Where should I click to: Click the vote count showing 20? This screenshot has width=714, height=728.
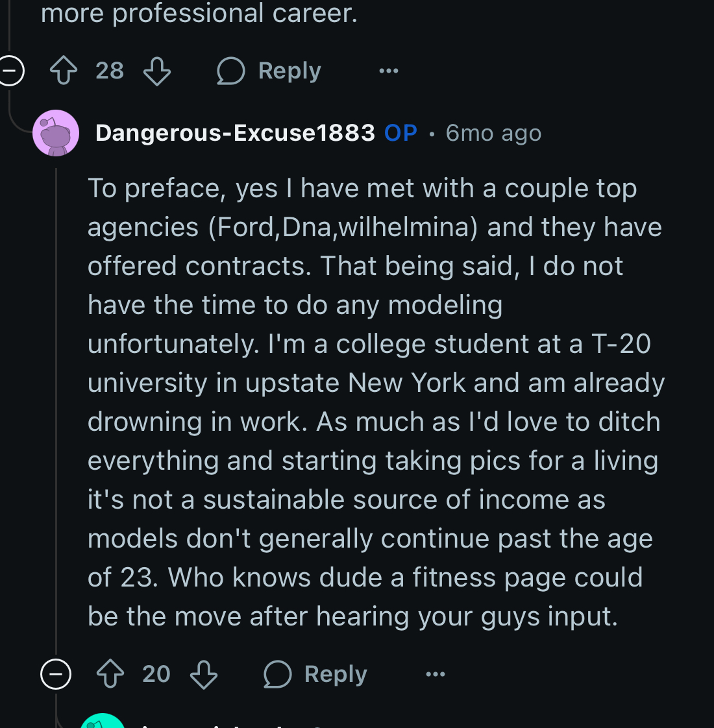[x=156, y=674]
